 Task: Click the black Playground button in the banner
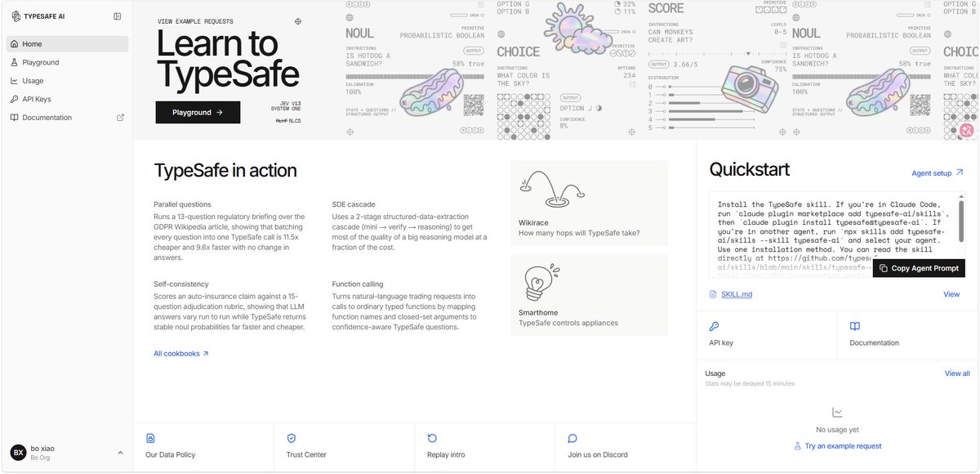[x=198, y=112]
